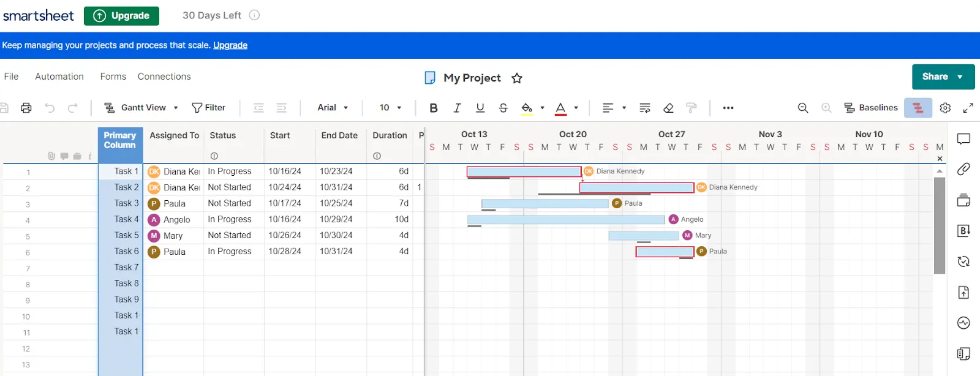980x376 pixels.
Task: Toggle Bold formatting
Action: (x=434, y=108)
